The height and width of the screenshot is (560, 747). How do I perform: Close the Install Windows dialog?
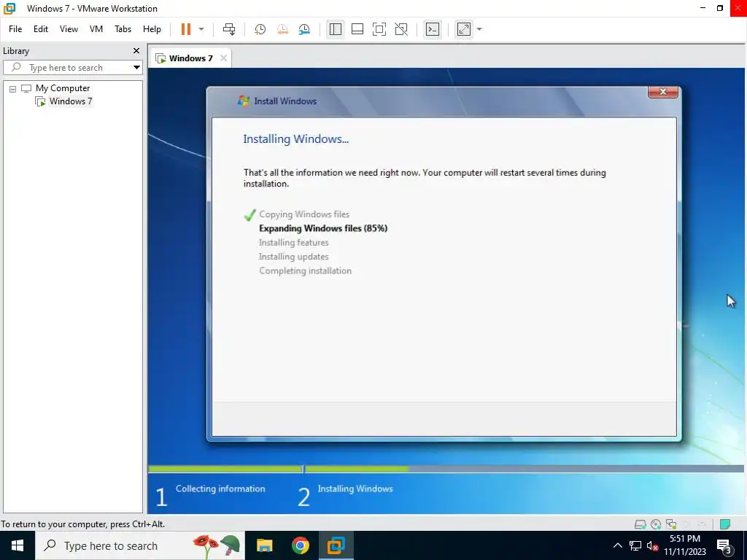click(662, 92)
